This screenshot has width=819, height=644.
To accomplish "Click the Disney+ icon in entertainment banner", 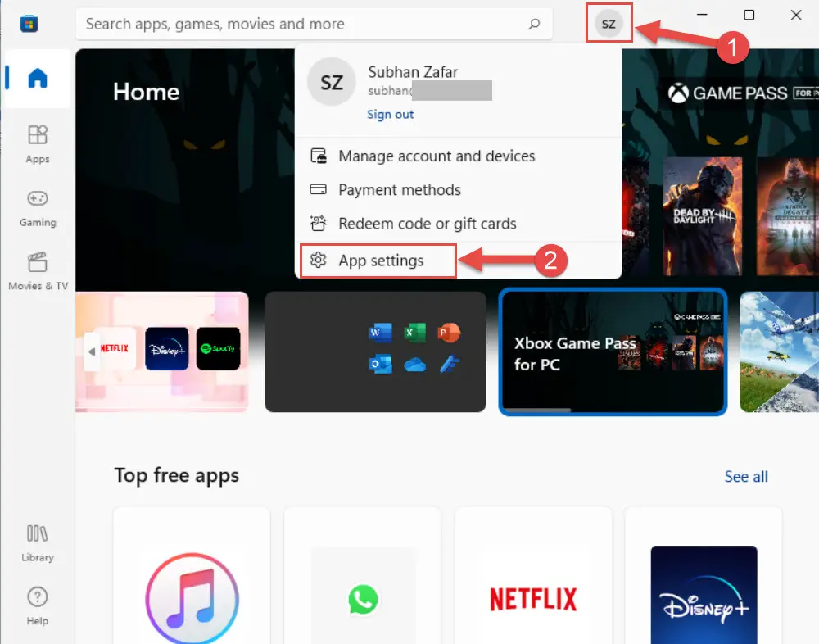I will coord(166,349).
